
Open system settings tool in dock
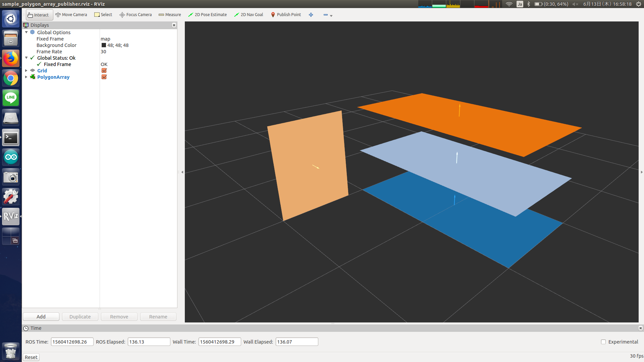(11, 197)
